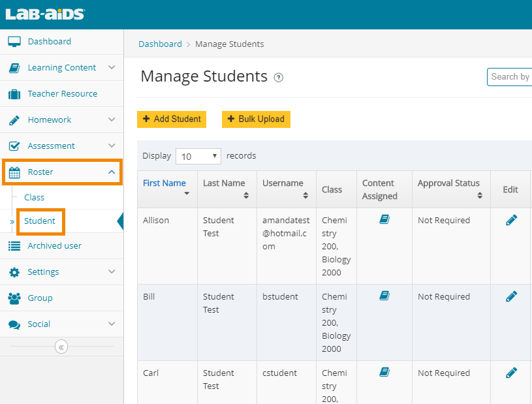Click the help question mark beside Manage Students
This screenshot has height=404, width=532.
click(279, 78)
